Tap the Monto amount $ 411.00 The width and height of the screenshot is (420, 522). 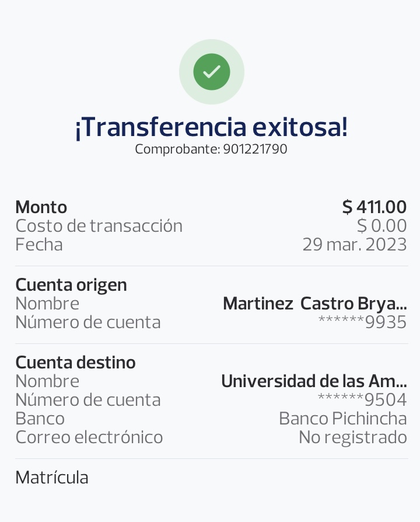click(x=374, y=207)
